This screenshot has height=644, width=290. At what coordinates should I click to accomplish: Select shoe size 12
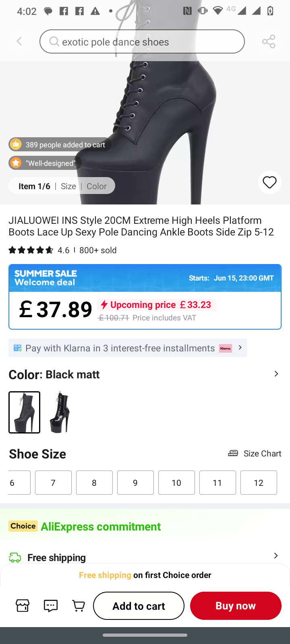click(259, 483)
